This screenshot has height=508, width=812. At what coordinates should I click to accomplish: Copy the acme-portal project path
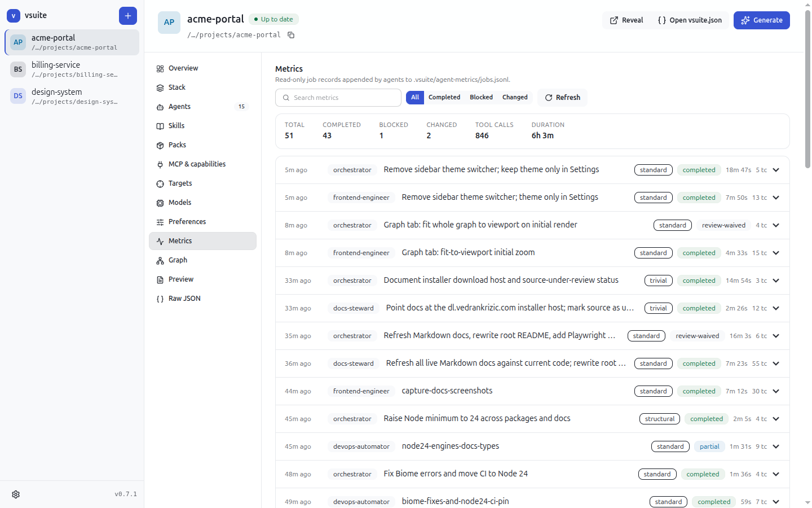point(291,35)
